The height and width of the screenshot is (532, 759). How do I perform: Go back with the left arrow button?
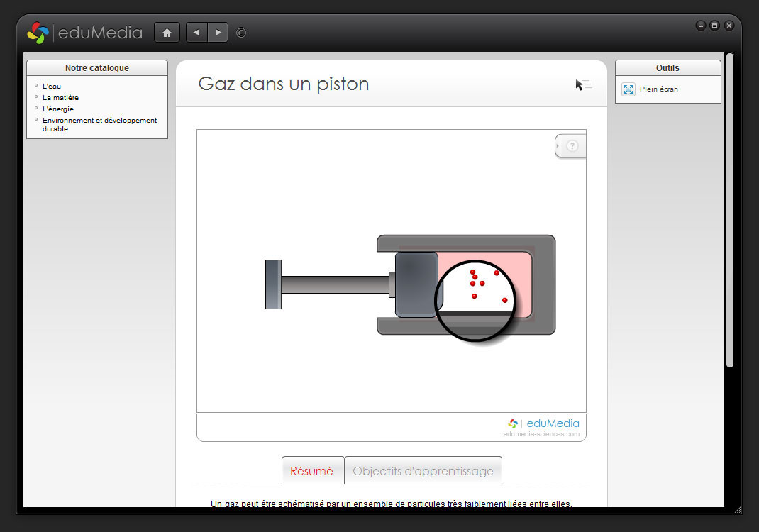(x=196, y=33)
